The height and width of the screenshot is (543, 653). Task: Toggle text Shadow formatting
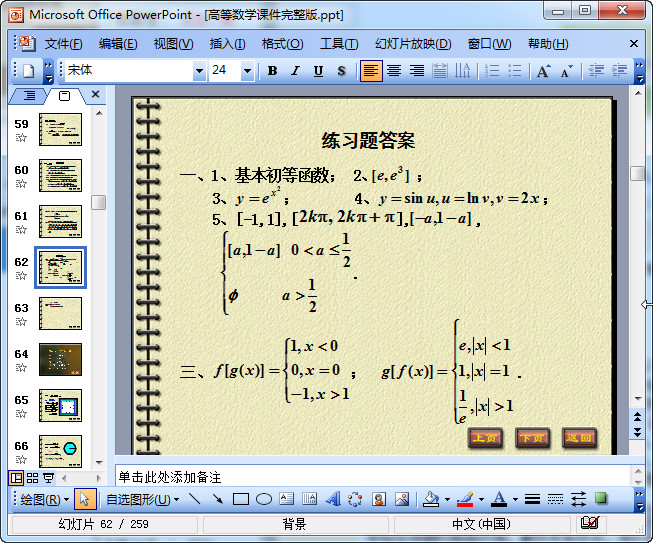(341, 71)
